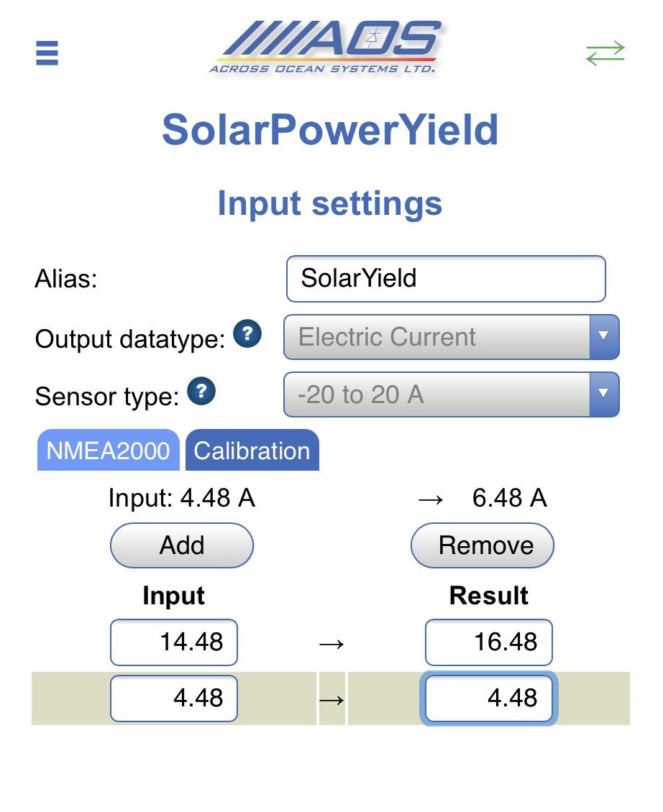Select the highlighted calibration row arrow
This screenshot has width=663, height=812.
click(331, 699)
